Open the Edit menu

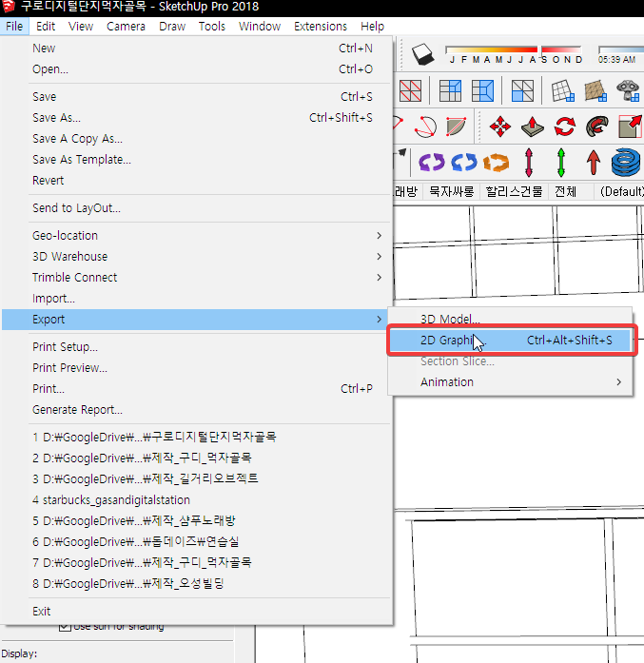pos(46,27)
